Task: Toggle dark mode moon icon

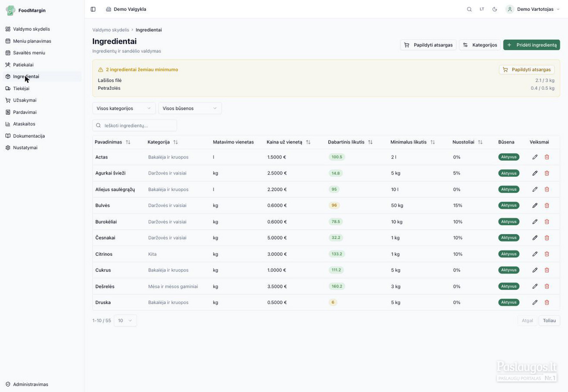Action: pyautogui.click(x=495, y=9)
